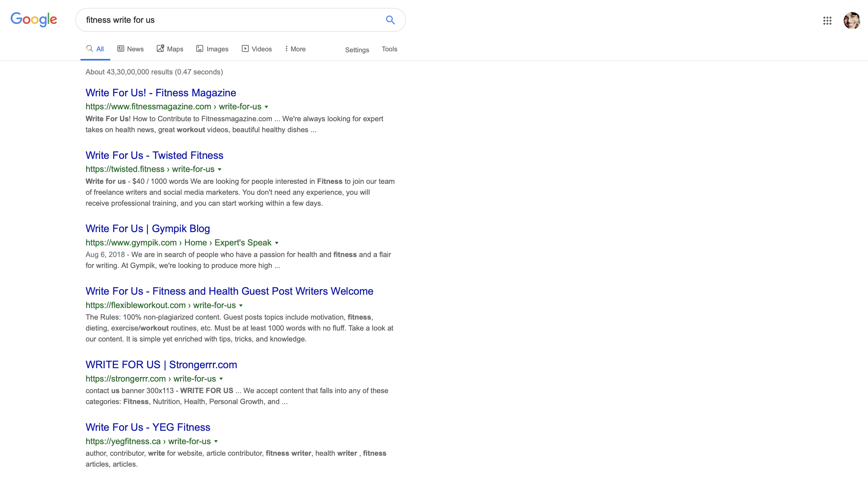The width and height of the screenshot is (868, 480).
Task: Open Tools options
Action: coord(389,49)
